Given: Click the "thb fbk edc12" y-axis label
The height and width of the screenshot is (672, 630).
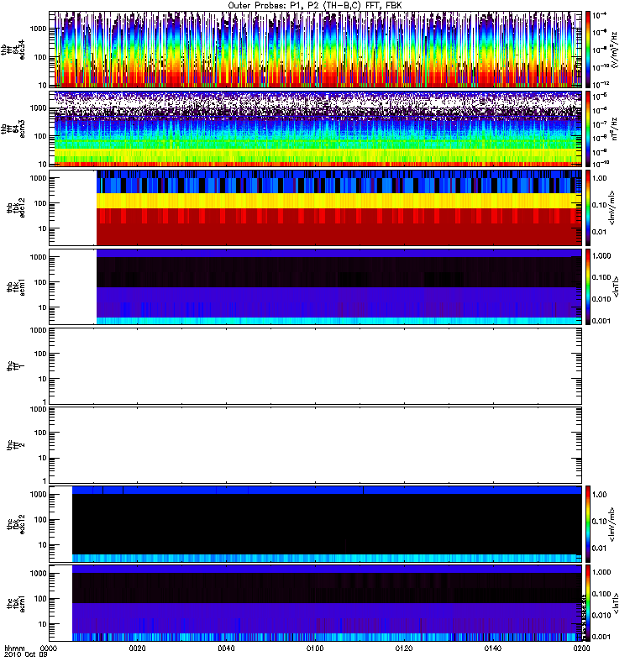Looking at the screenshot, I should (16, 207).
